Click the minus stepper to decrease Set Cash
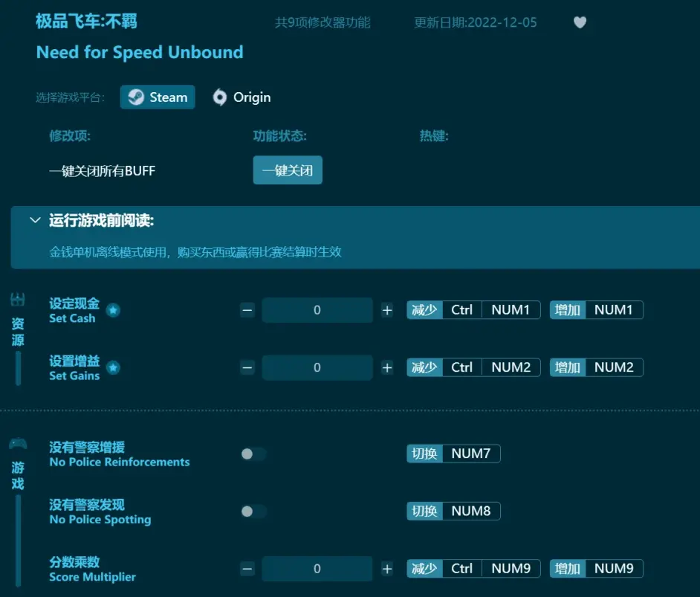700x597 pixels. [247, 310]
